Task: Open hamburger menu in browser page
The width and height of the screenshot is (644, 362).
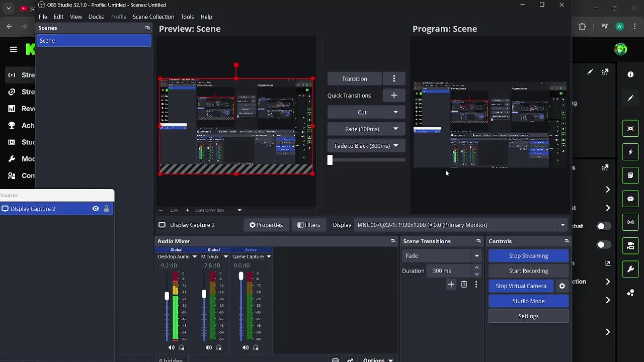Action: pos(14,49)
